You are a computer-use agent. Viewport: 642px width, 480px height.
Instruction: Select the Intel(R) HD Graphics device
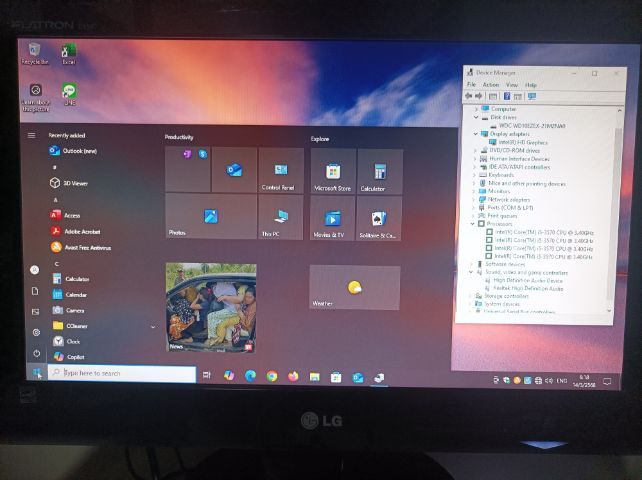pos(513,142)
